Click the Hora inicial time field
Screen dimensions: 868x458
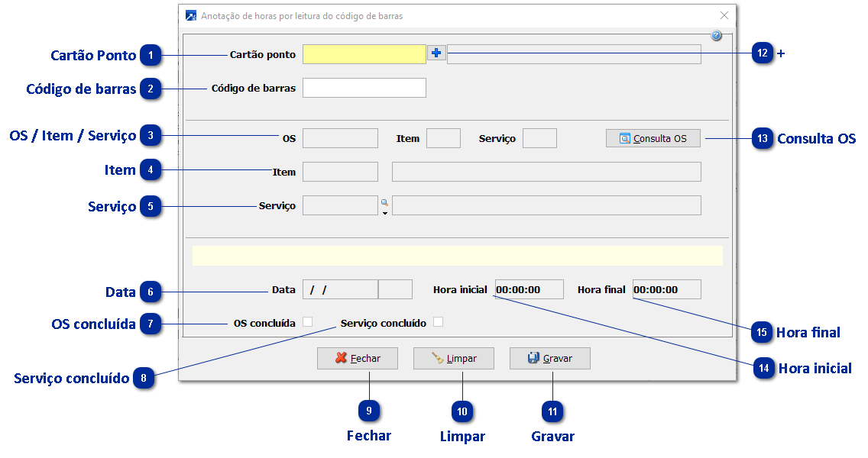pos(529,289)
